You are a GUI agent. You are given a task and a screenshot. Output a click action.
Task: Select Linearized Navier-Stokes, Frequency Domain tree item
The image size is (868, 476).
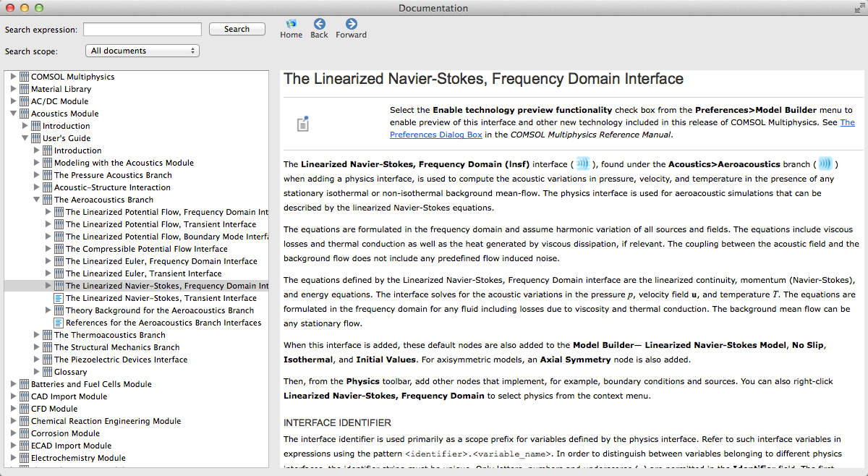167,286
